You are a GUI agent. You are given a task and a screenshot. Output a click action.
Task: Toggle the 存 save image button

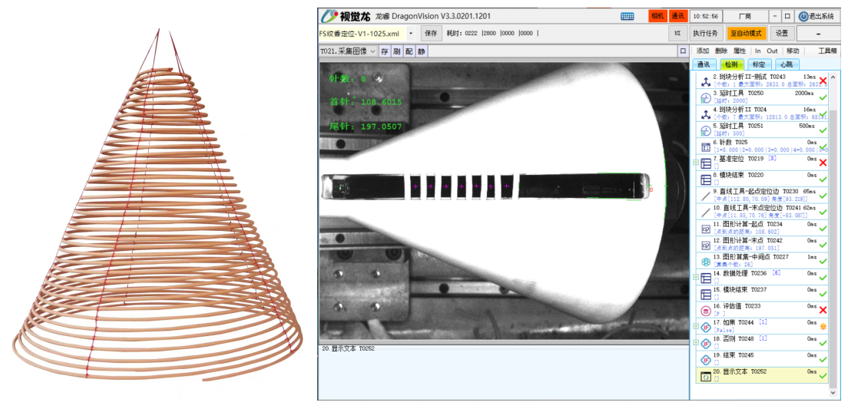pos(384,51)
